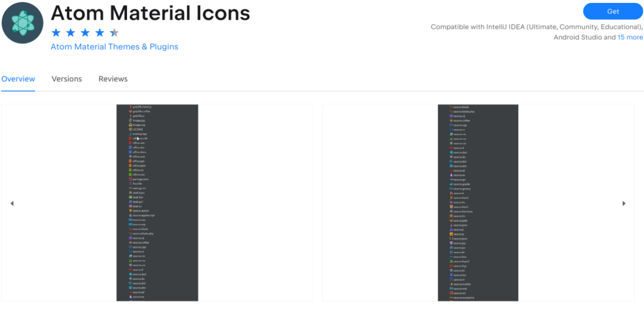Screen dimensions: 644x318
Task: Open the screenshot listing office and shell file icons
Action: 157,202
